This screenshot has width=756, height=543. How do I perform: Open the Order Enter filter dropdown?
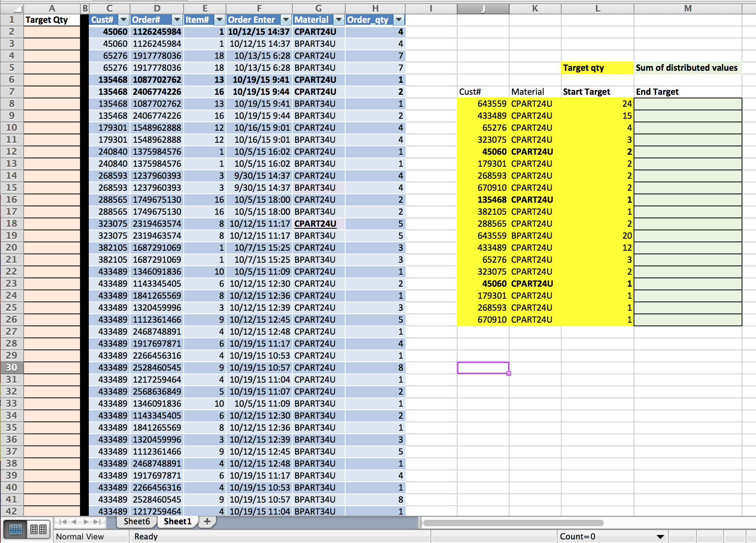(286, 20)
